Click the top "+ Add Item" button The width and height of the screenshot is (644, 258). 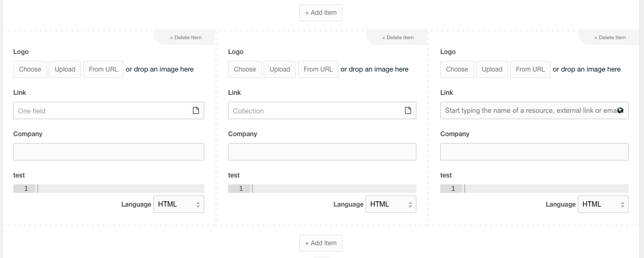pyautogui.click(x=321, y=13)
